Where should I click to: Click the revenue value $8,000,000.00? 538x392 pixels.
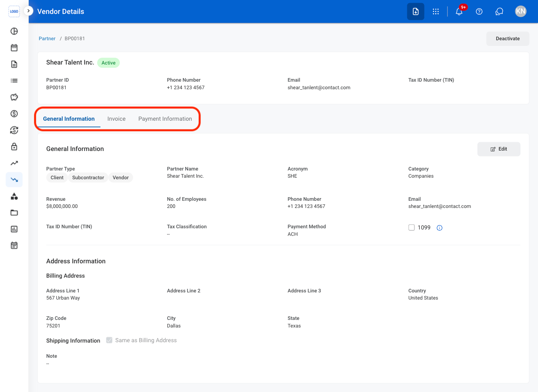click(62, 206)
